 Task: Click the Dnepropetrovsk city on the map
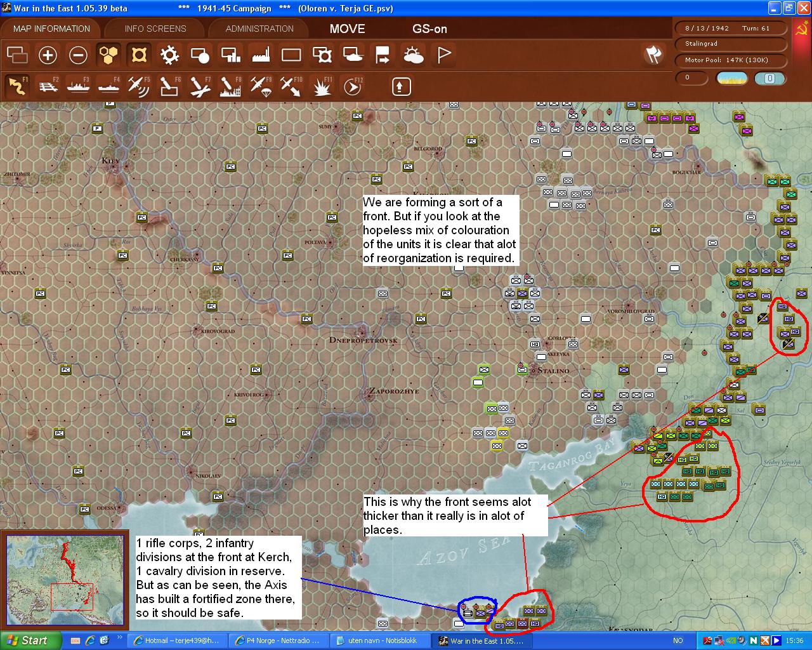coord(362,335)
